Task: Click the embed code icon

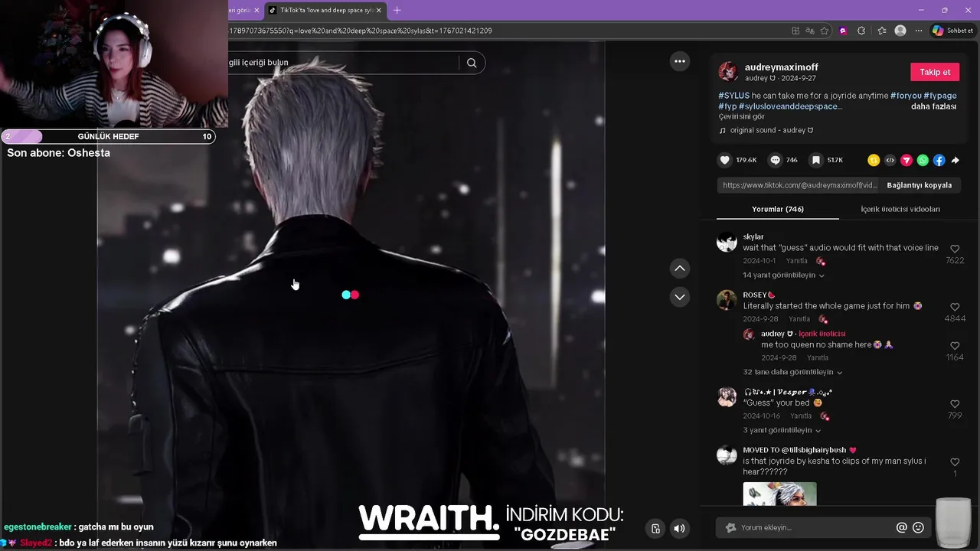Action: [x=890, y=160]
